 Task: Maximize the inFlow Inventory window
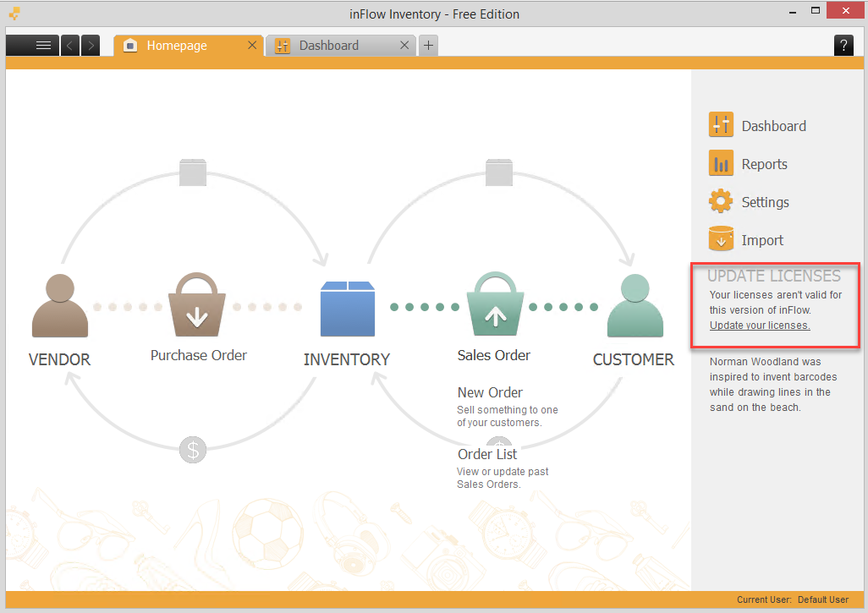coord(815,11)
